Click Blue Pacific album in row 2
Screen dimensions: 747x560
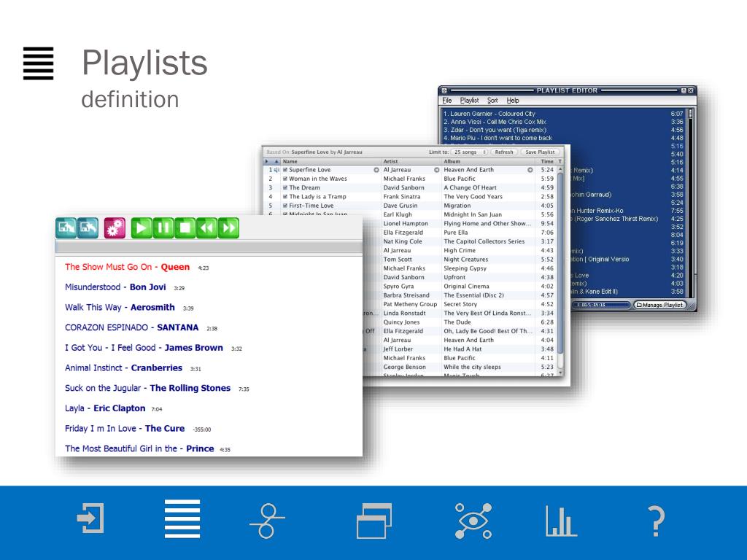point(460,179)
